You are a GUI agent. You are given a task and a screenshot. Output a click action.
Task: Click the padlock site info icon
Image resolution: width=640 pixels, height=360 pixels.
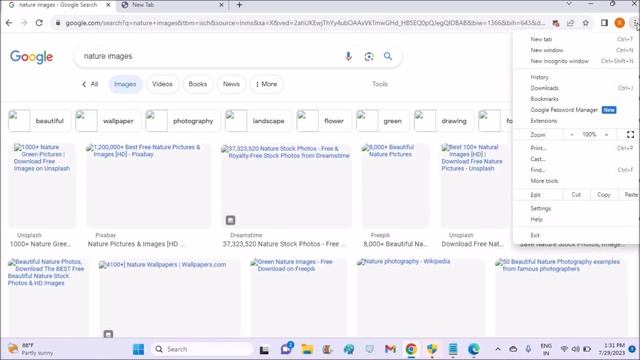(58, 23)
